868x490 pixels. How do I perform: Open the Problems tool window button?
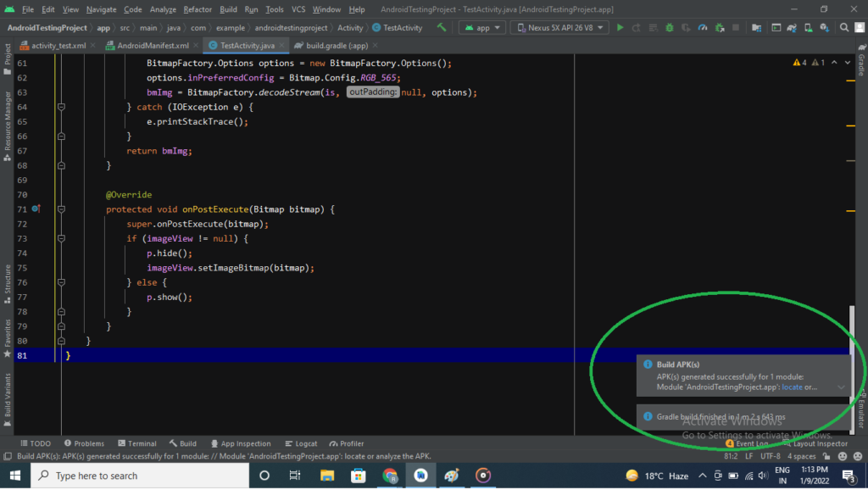click(x=84, y=443)
